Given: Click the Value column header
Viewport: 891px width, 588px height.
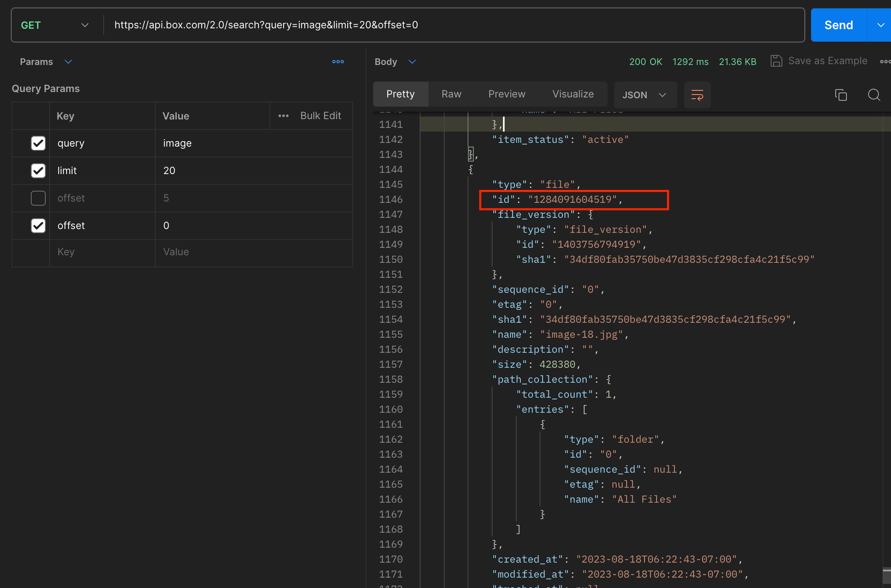Looking at the screenshot, I should coord(176,116).
